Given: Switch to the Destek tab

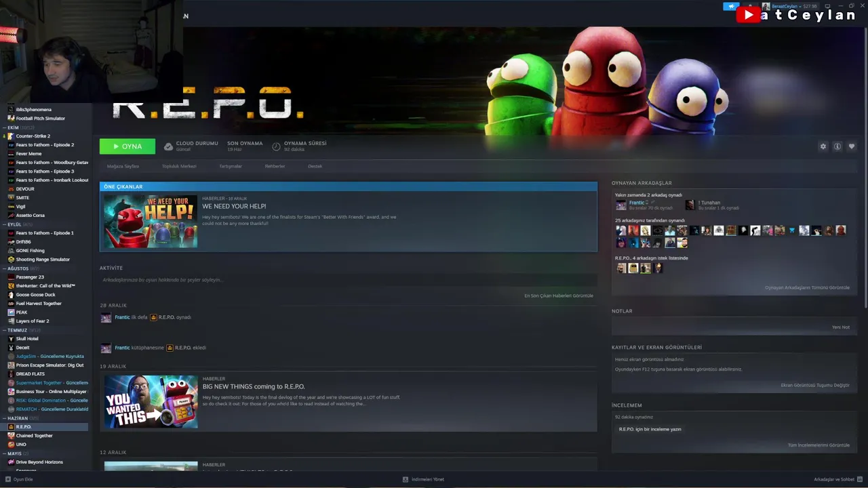Looking at the screenshot, I should [x=315, y=166].
